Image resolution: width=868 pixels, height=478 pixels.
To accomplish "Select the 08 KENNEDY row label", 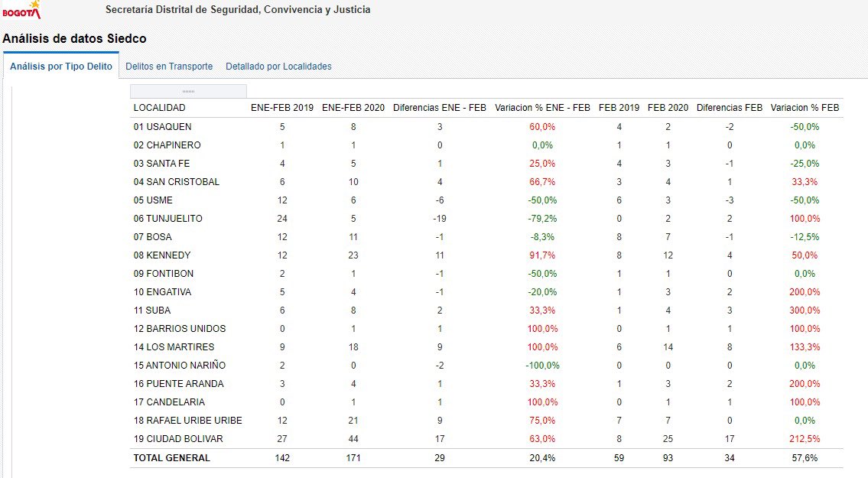I will click(x=162, y=255).
